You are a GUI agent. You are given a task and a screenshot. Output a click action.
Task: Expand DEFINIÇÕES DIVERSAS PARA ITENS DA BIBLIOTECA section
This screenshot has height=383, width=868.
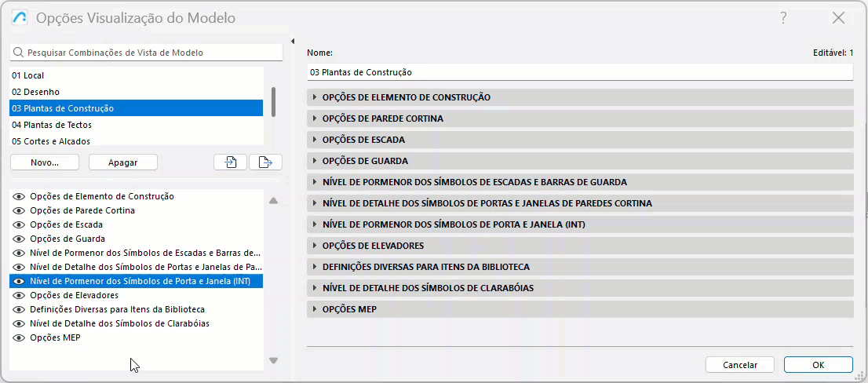click(580, 268)
